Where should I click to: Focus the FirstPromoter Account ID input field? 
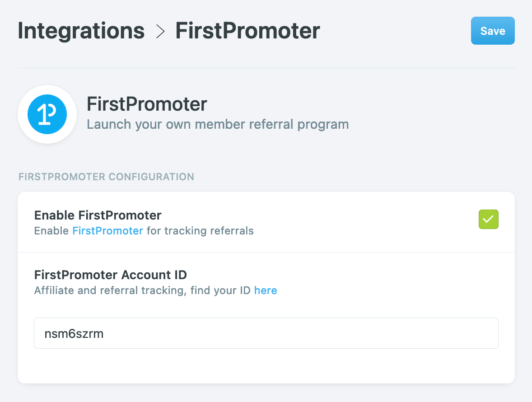[266, 333]
